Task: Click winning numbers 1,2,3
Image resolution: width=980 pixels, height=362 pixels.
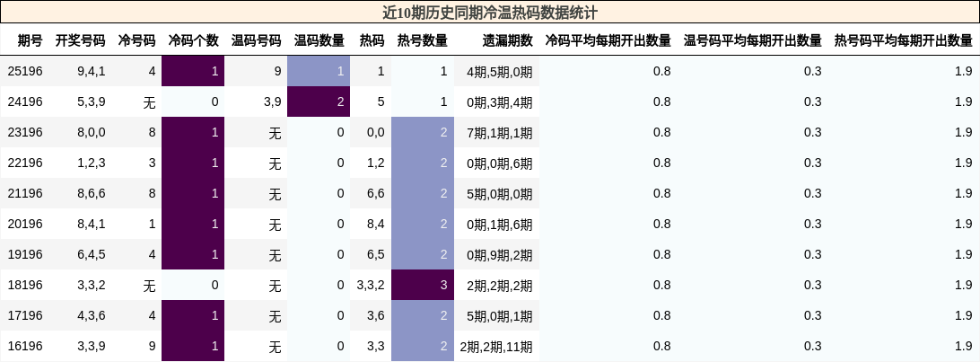Action: pyautogui.click(x=92, y=163)
